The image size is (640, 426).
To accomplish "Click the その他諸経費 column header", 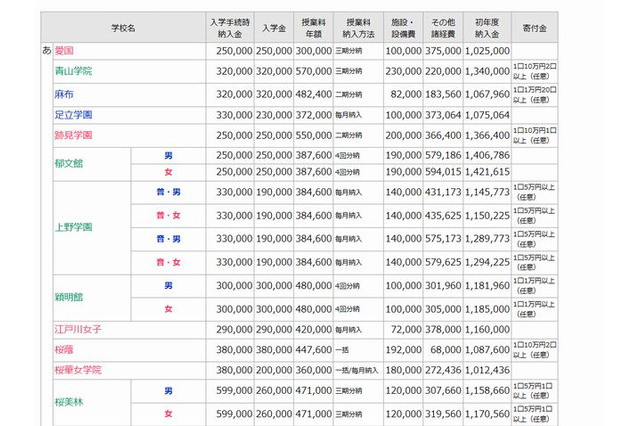I will pyautogui.click(x=443, y=28).
